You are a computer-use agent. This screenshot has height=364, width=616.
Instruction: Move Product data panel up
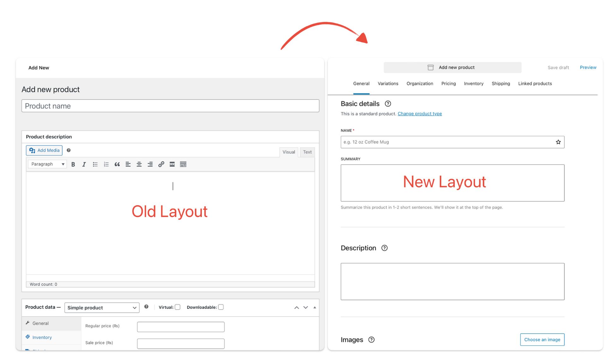click(x=297, y=307)
